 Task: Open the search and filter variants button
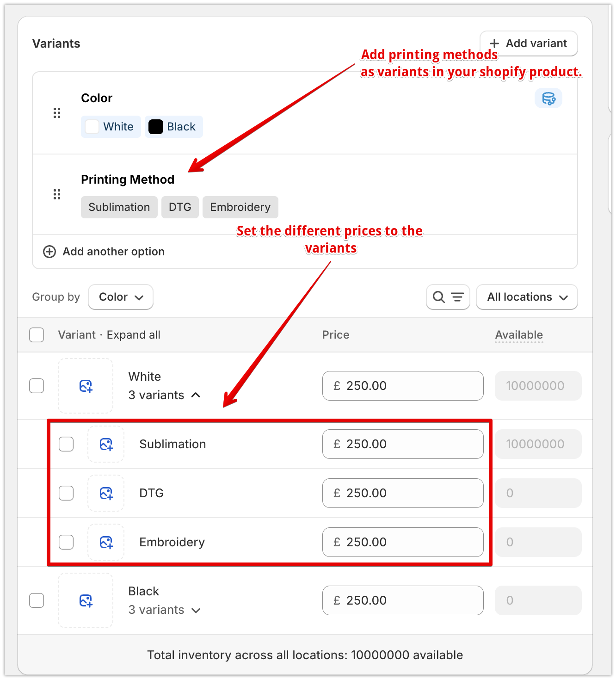point(448,297)
